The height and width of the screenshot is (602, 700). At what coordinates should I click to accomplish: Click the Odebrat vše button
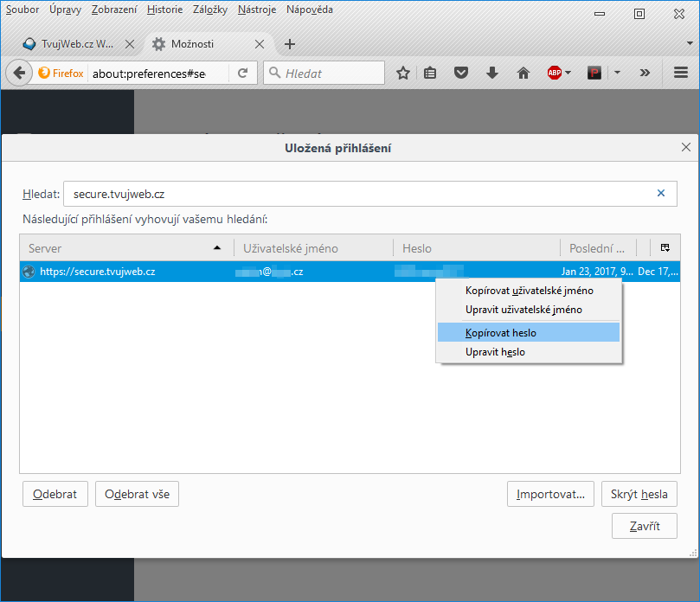pos(137,495)
